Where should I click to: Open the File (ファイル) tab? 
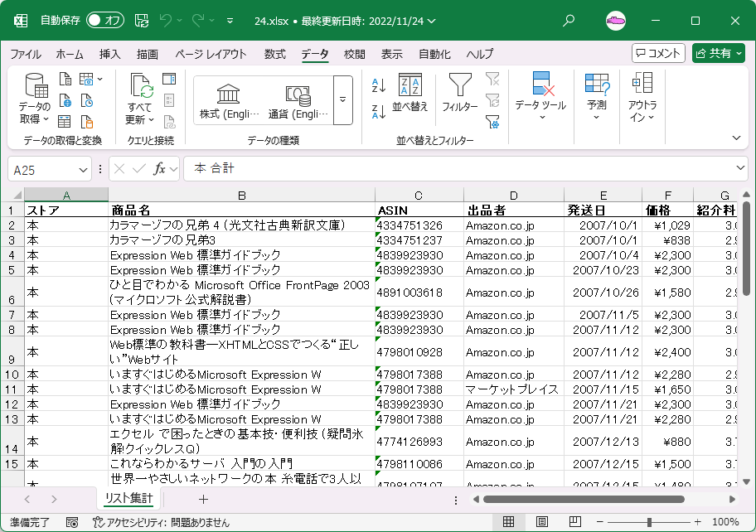click(26, 54)
